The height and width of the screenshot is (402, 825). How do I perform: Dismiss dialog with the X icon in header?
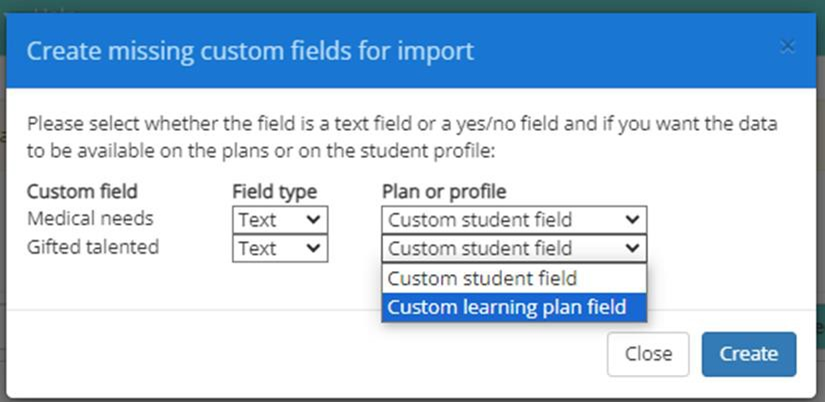pyautogui.click(x=787, y=47)
